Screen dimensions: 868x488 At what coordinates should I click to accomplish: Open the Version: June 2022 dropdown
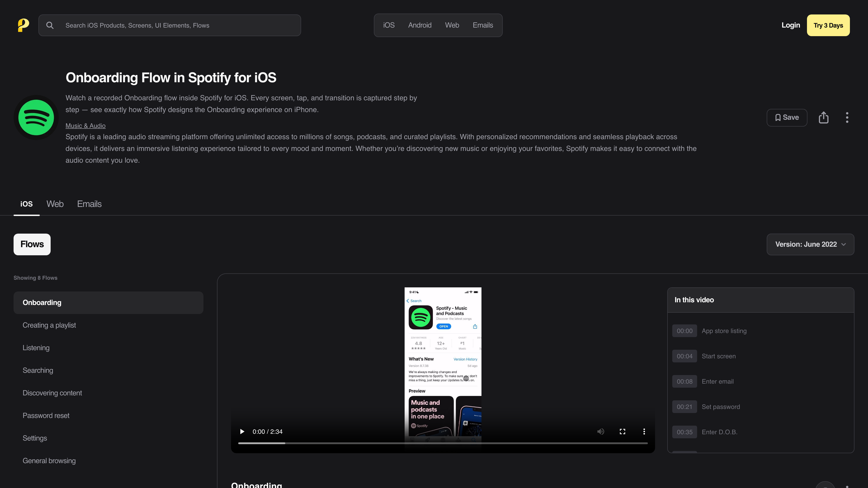(x=810, y=244)
